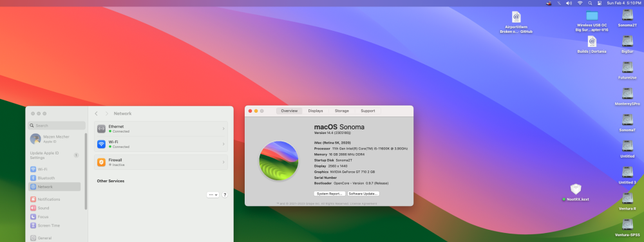Viewport: 644px width, 242px height.
Task: Click the SonomaT drive icon
Action: 627,120
